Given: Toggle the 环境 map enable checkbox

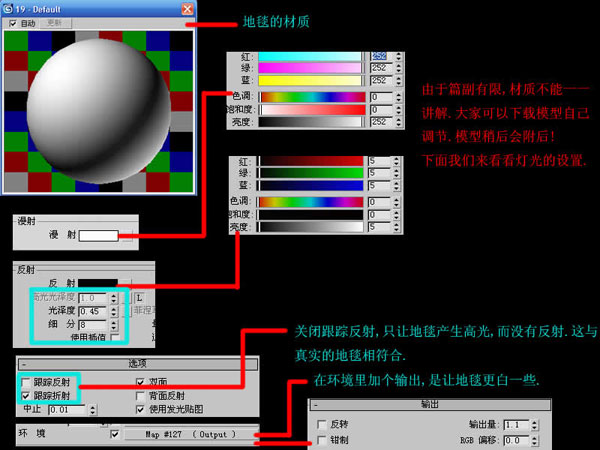Looking at the screenshot, I should 114,434.
